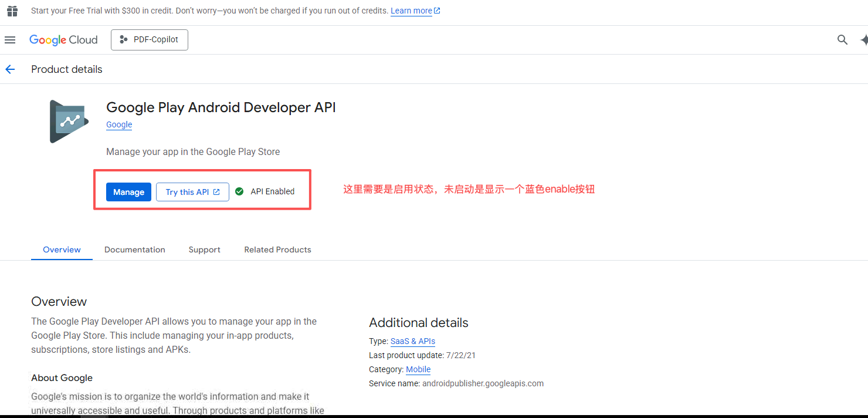
Task: Click the Google Play Developer API logo
Action: (69, 122)
